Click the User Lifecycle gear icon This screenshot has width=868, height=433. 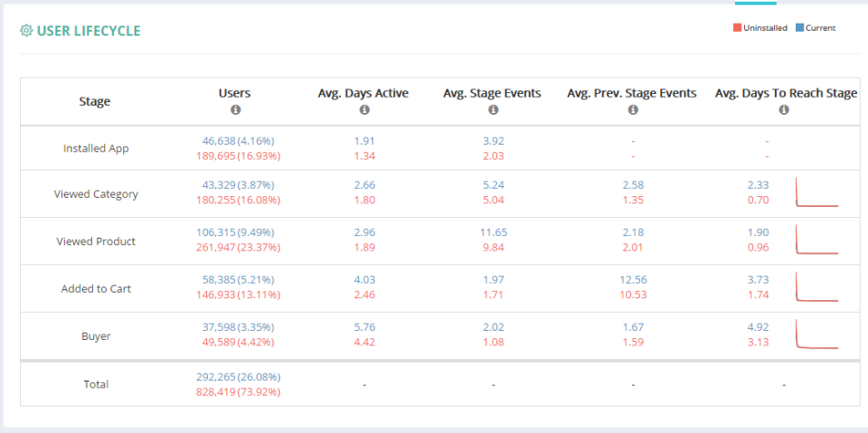click(x=26, y=31)
